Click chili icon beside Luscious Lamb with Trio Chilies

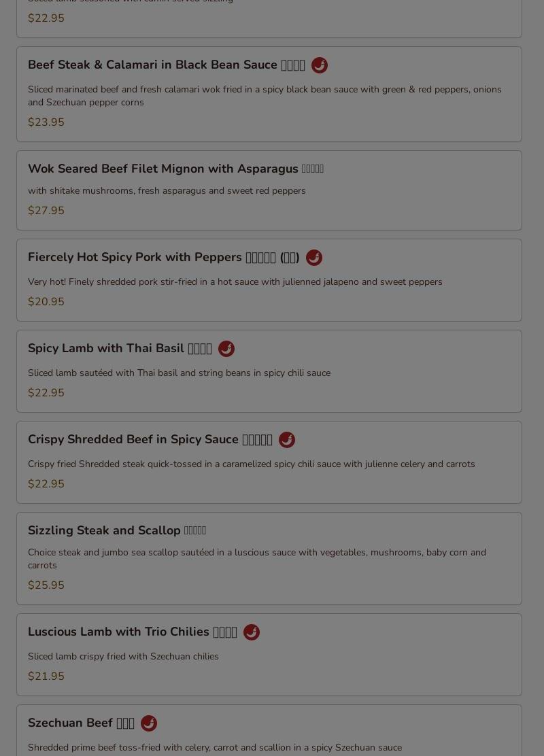coord(252,632)
